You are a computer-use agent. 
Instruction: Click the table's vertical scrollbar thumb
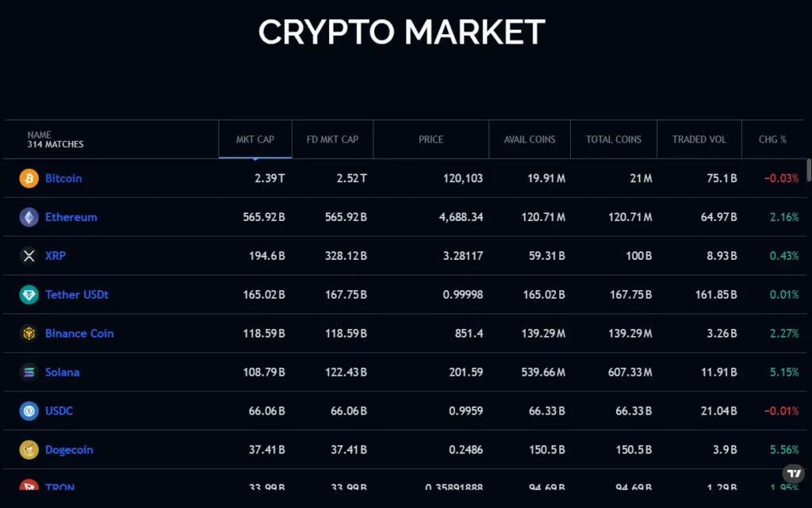tap(808, 170)
